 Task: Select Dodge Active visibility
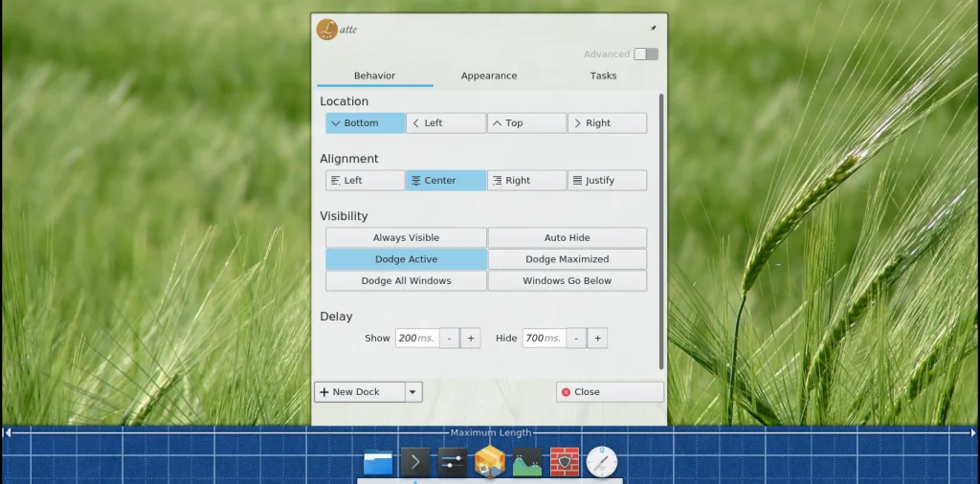pyautogui.click(x=406, y=259)
